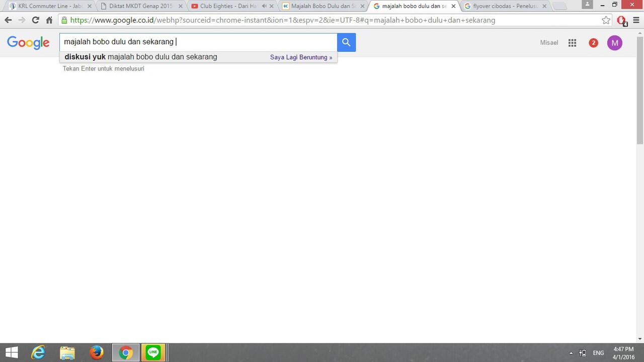The width and height of the screenshot is (644, 362).
Task: Close the KRL Commuter Line tab
Action: pyautogui.click(x=90, y=6)
